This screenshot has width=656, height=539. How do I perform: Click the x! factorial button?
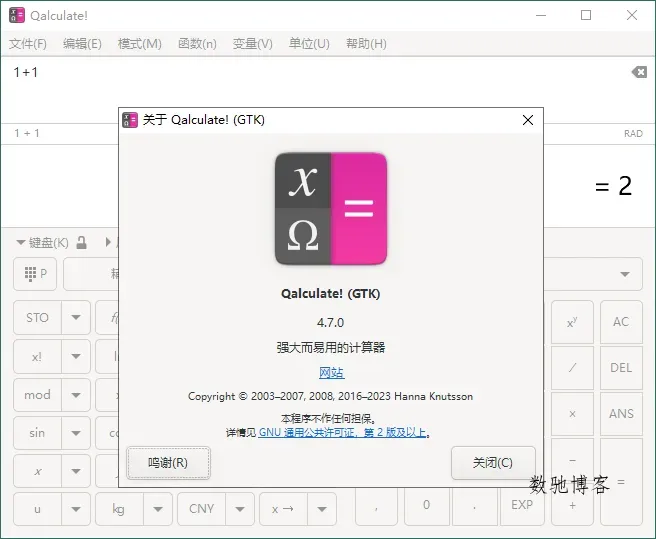pyautogui.click(x=38, y=357)
